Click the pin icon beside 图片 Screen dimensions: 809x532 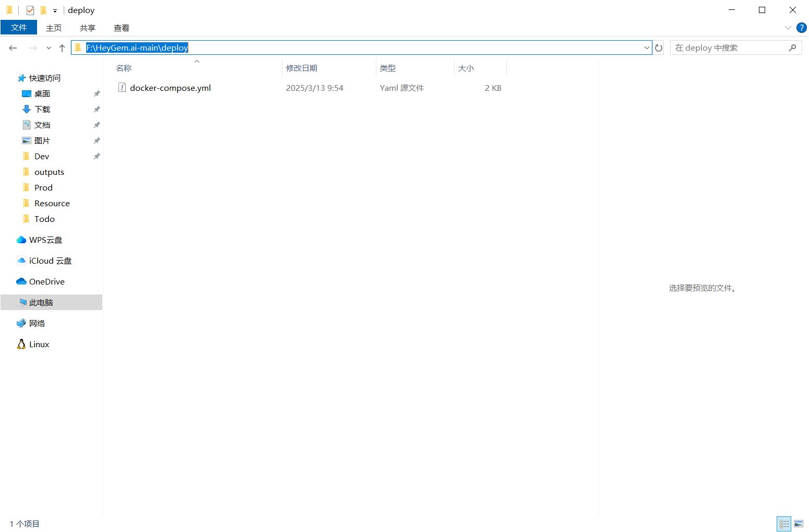pyautogui.click(x=97, y=140)
